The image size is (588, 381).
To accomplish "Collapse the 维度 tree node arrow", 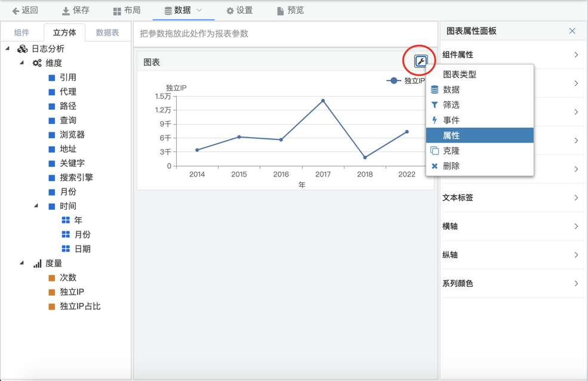I will pos(21,63).
